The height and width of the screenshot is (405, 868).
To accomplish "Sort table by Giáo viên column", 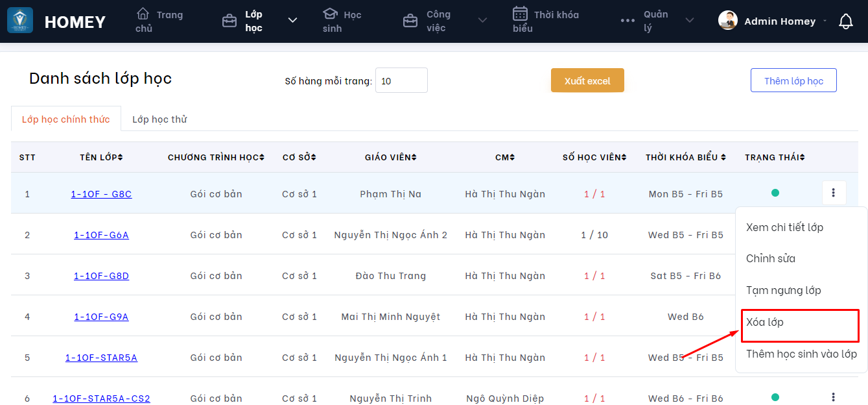I will [x=390, y=157].
